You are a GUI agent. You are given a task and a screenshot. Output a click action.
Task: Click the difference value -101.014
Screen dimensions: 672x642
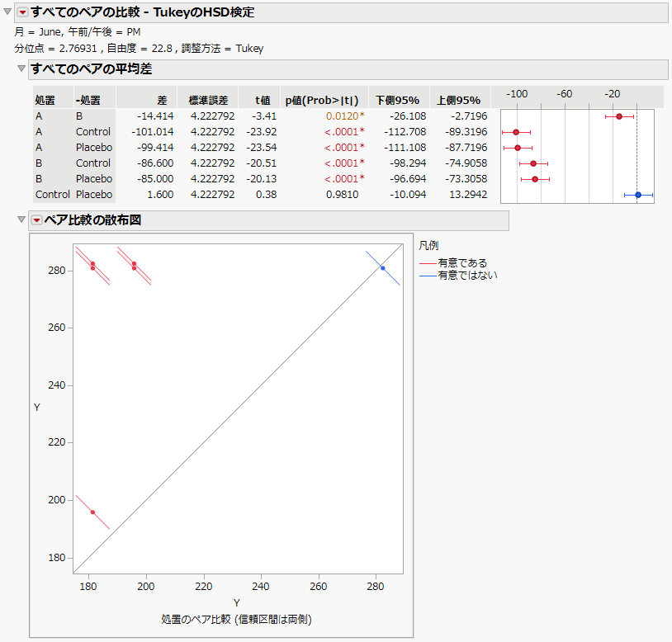(x=152, y=132)
